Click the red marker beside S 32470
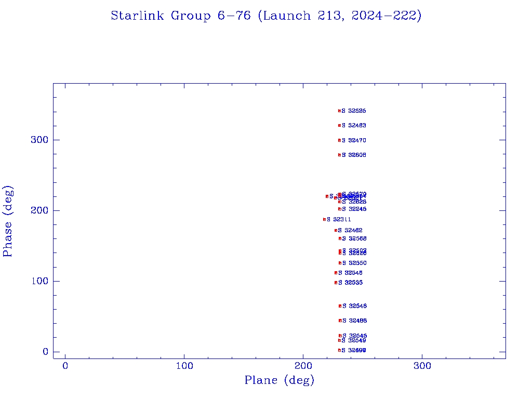Image resolution: width=532 pixels, height=399 pixels. pyautogui.click(x=339, y=140)
